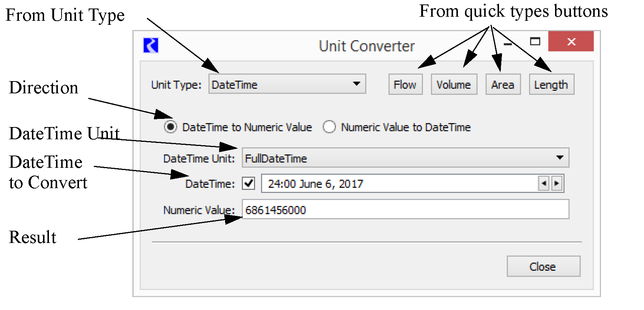Choose the Length quick type button
The height and width of the screenshot is (310, 644).
coord(551,85)
